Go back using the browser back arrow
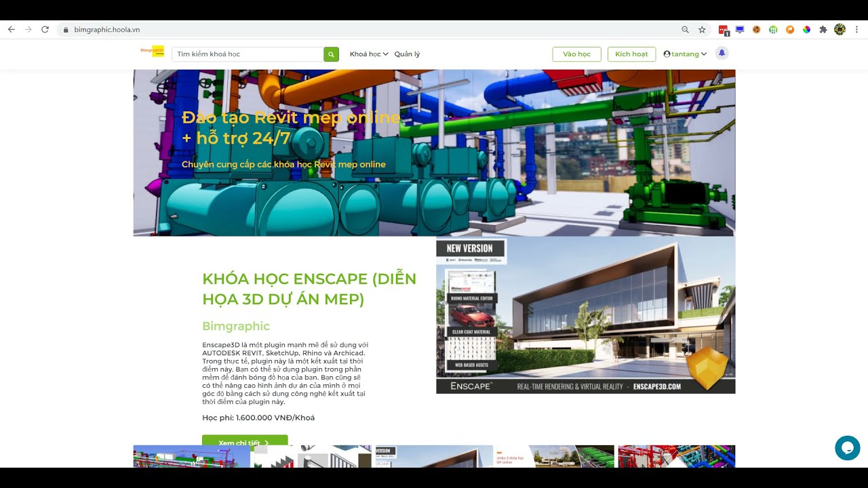868x488 pixels. tap(12, 30)
